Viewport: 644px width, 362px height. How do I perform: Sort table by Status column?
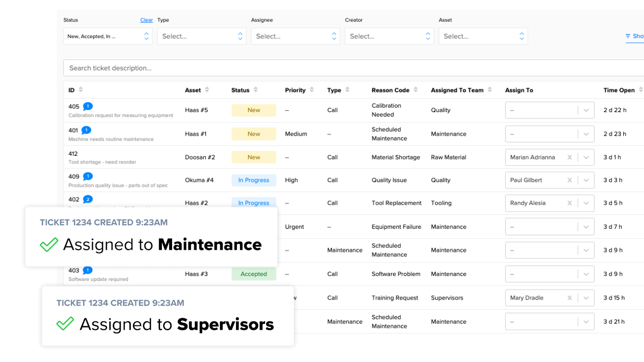pyautogui.click(x=256, y=90)
